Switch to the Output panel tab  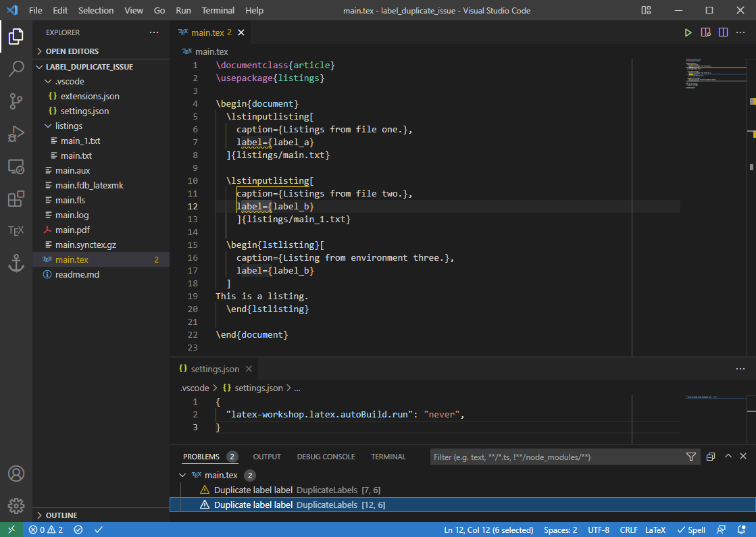point(267,457)
